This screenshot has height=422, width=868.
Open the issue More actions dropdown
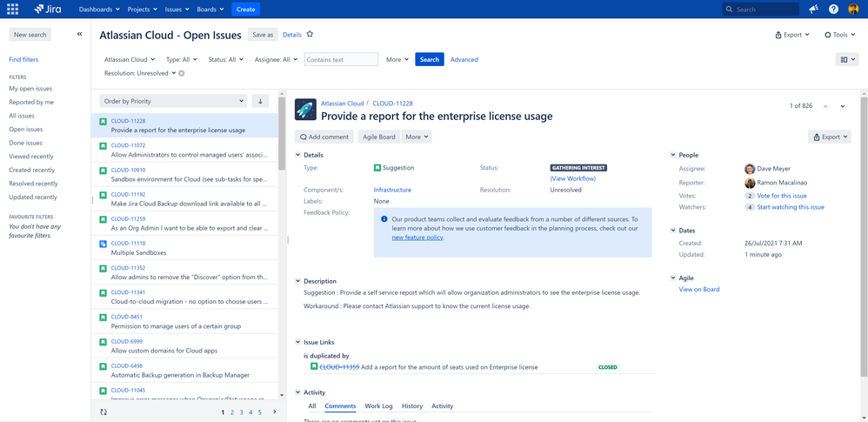[x=417, y=137]
